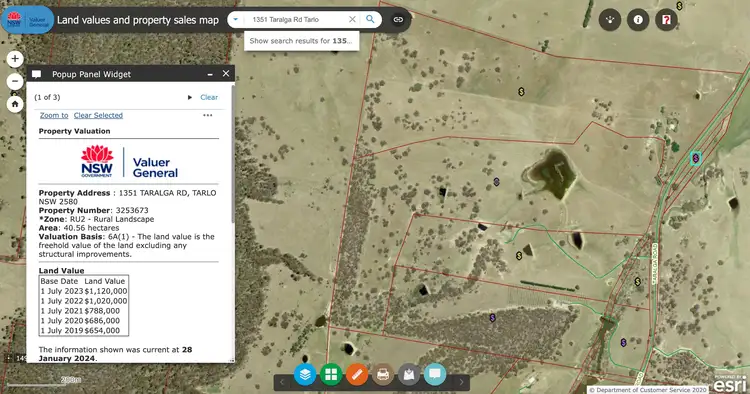Image resolution: width=750 pixels, height=394 pixels.
Task: Run search with the magnifier icon
Action: click(370, 19)
